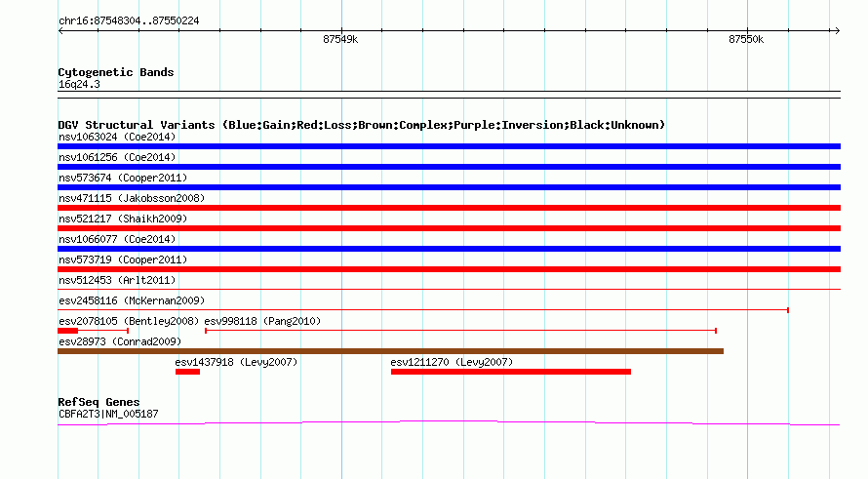868x479 pixels.
Task: Click the left arrow end of the ruler
Action: tap(60, 30)
